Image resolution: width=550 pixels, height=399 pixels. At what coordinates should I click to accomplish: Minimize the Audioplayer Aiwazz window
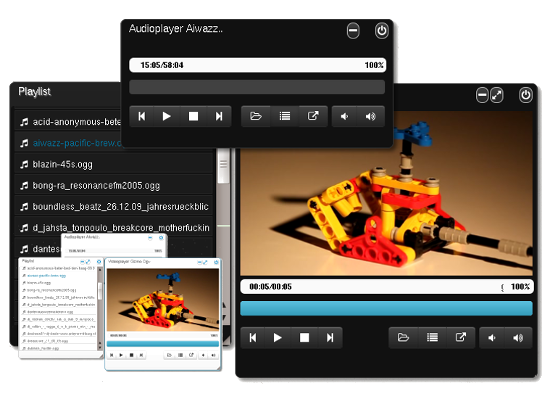click(x=353, y=31)
